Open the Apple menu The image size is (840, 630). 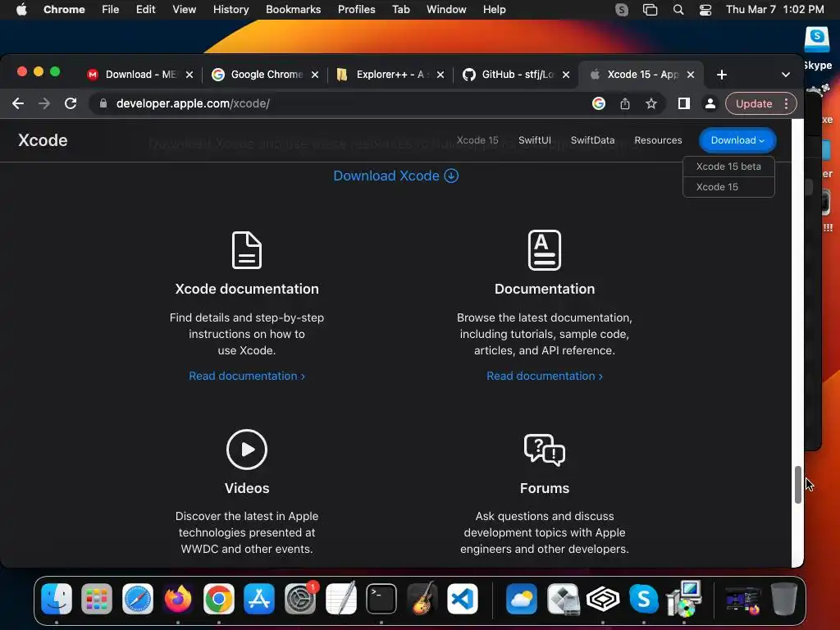click(21, 10)
